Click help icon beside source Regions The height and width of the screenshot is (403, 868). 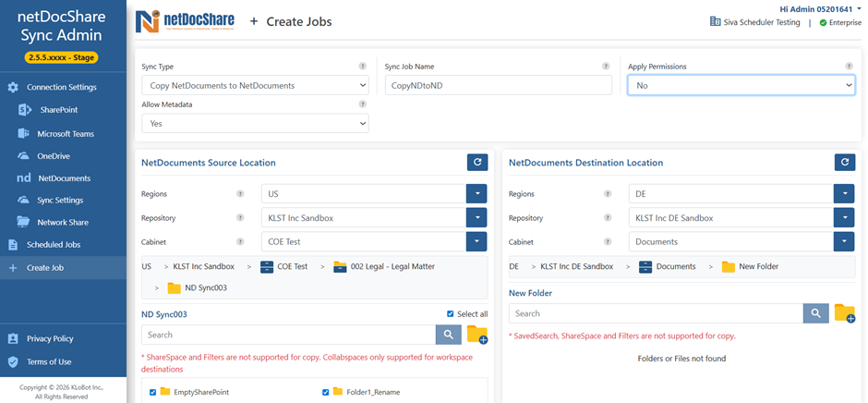coord(240,194)
